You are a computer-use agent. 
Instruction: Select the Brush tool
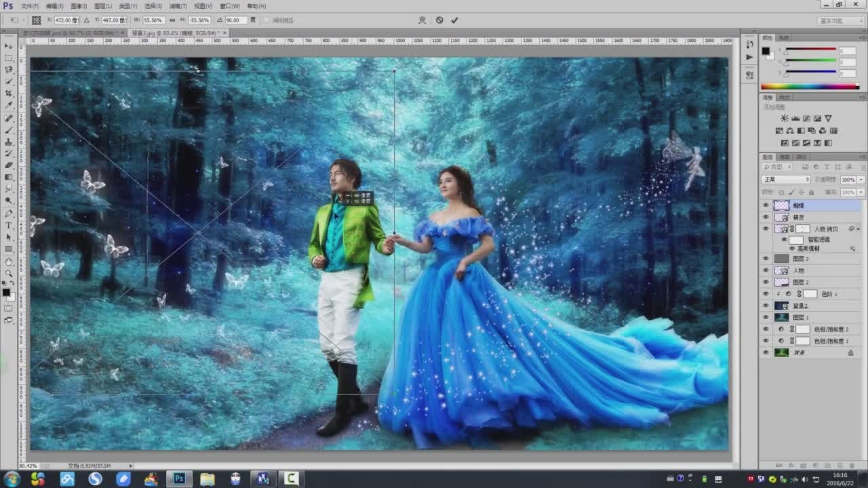(x=9, y=130)
